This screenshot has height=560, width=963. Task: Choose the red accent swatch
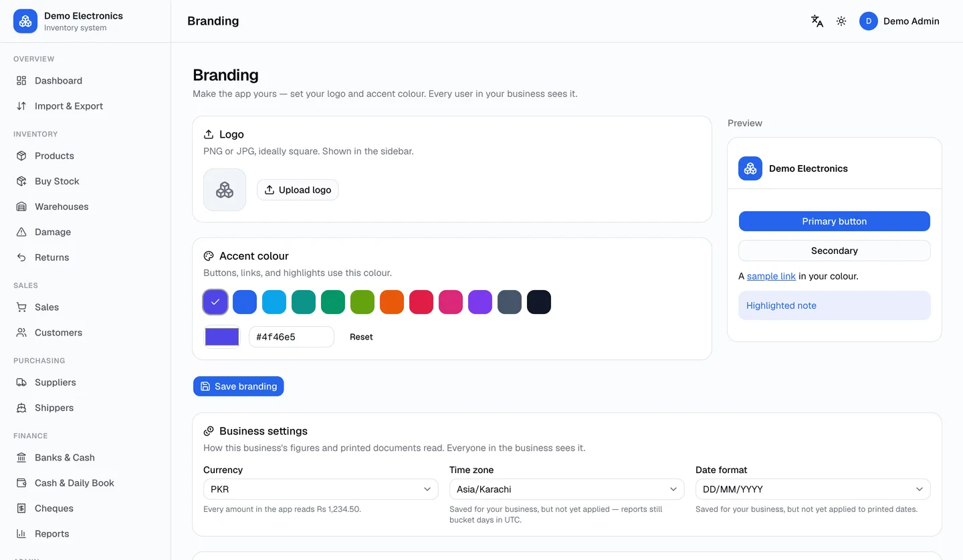pyautogui.click(x=421, y=302)
